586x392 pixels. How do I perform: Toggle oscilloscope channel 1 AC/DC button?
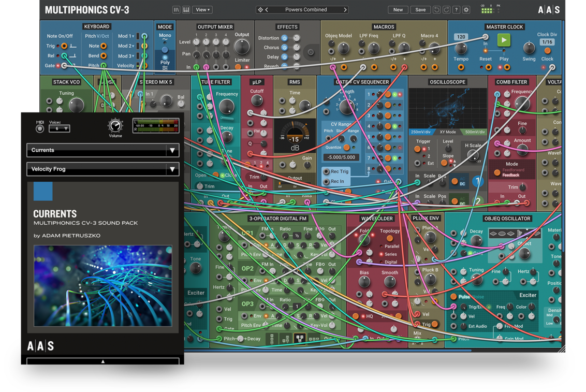click(x=455, y=181)
